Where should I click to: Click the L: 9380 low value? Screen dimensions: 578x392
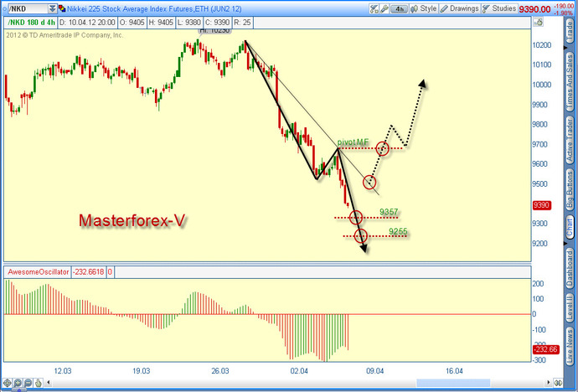(188, 23)
